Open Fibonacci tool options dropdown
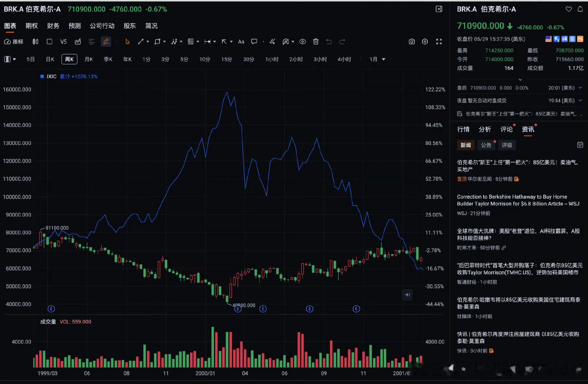588x384 pixels. tap(198, 41)
